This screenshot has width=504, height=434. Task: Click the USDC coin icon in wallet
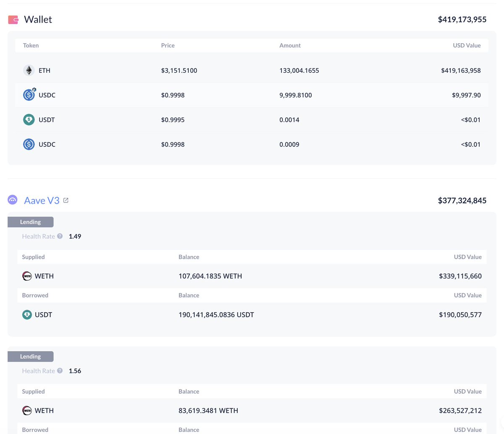point(29,95)
